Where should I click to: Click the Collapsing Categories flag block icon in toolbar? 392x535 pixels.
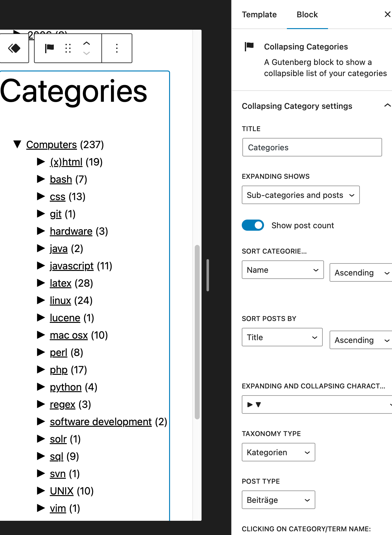tap(49, 48)
